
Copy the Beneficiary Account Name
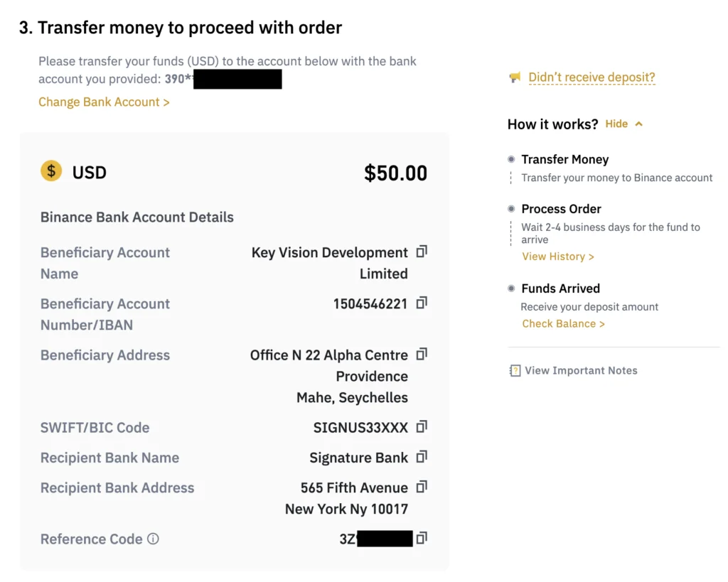422,252
